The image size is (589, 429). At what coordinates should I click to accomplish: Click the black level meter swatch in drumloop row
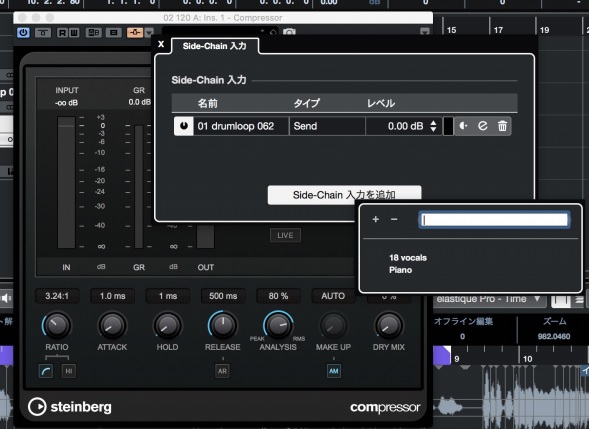[x=448, y=126]
